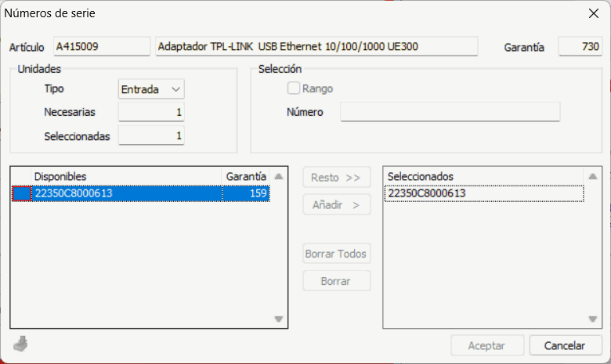Click the Disponibles column header

pos(126,176)
